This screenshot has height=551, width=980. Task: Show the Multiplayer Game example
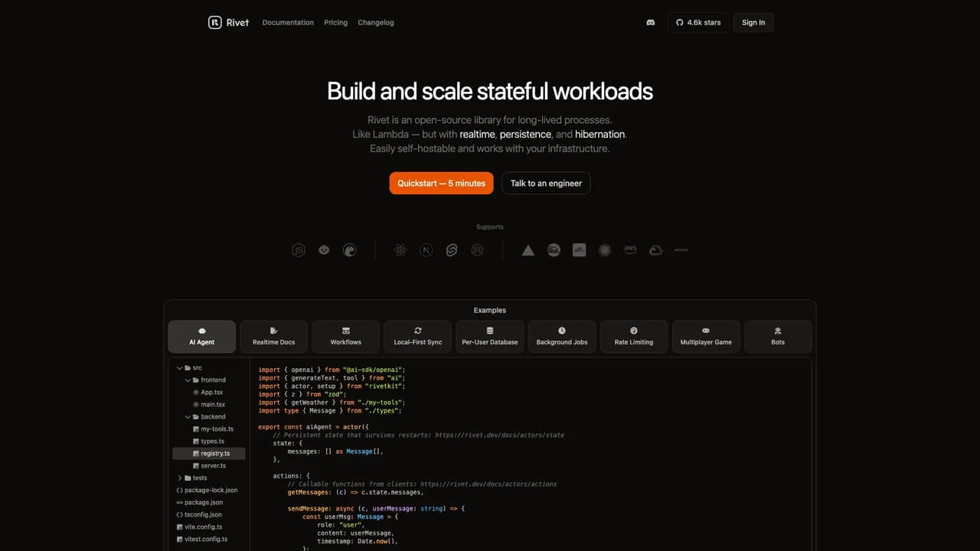pyautogui.click(x=706, y=337)
